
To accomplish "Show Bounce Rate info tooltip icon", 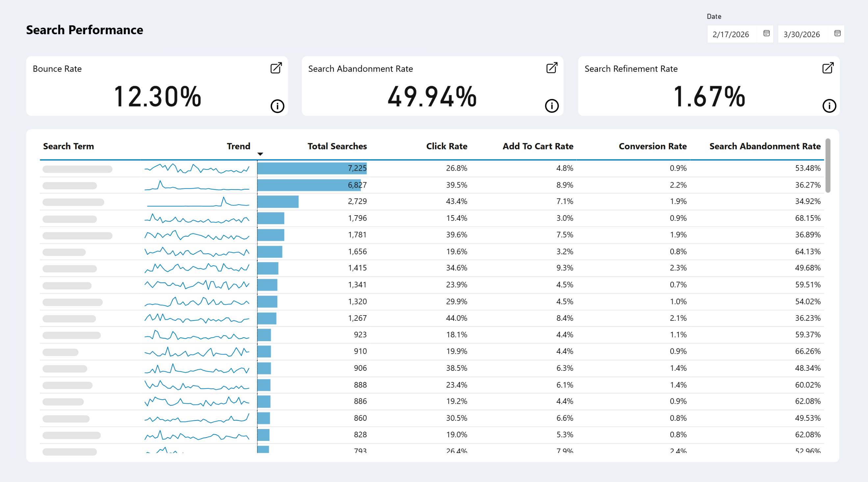I will [x=277, y=106].
